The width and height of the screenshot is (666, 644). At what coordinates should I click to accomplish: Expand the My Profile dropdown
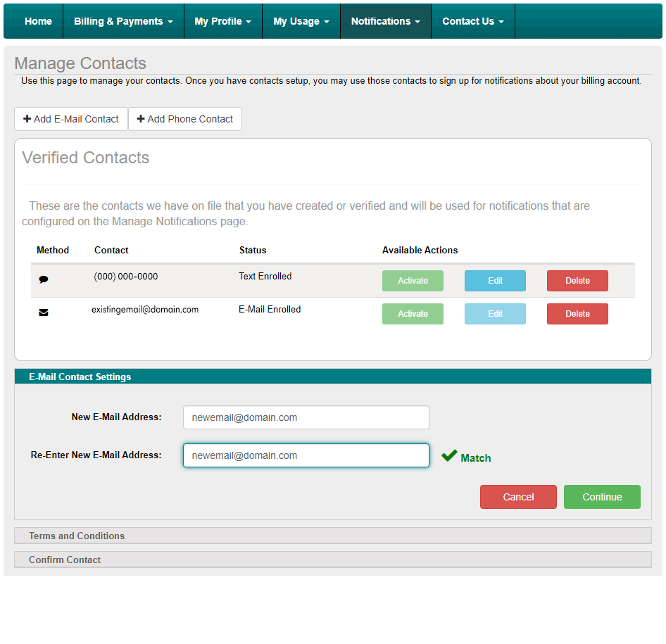click(223, 21)
